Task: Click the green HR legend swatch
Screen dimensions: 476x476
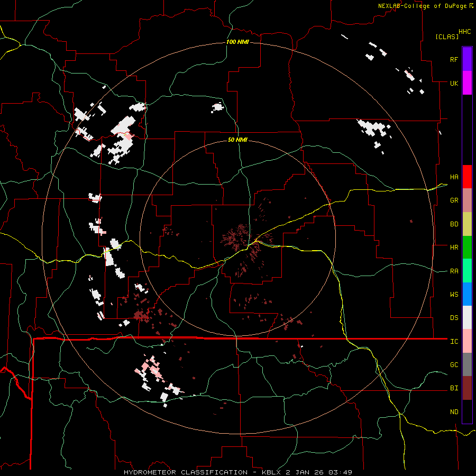Action: pyautogui.click(x=467, y=247)
